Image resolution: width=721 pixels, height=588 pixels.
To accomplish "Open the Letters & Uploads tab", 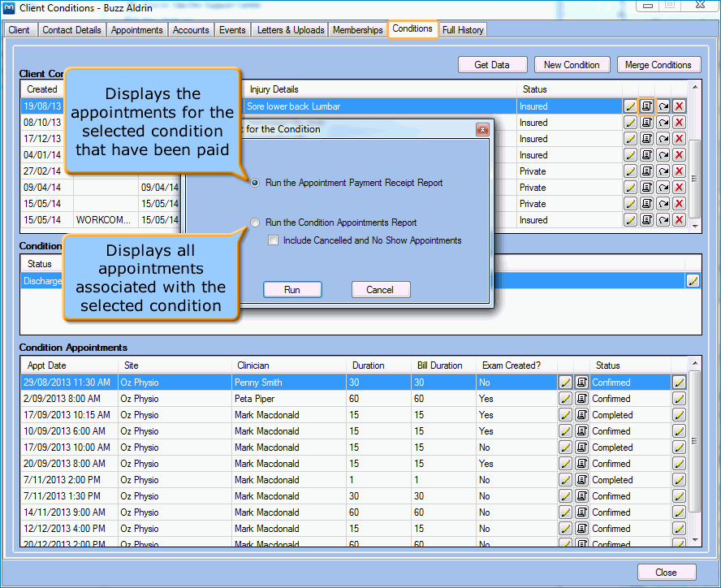I will (x=291, y=30).
